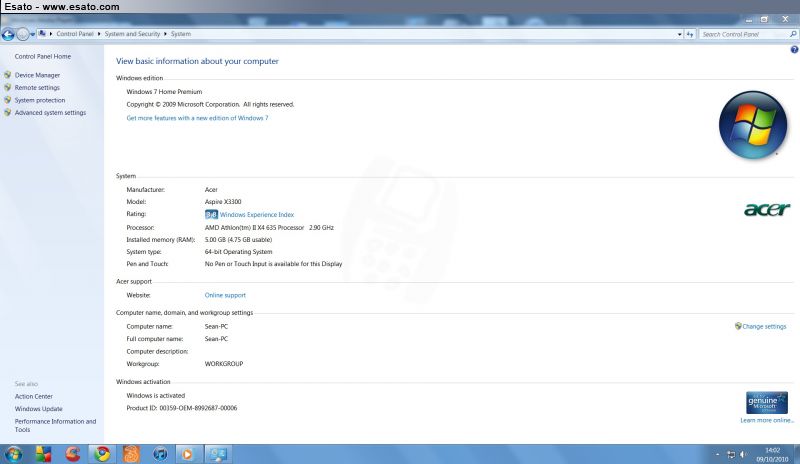
Task: Click the '5.00 GB (4.75 GB usable)' value
Action: point(238,240)
